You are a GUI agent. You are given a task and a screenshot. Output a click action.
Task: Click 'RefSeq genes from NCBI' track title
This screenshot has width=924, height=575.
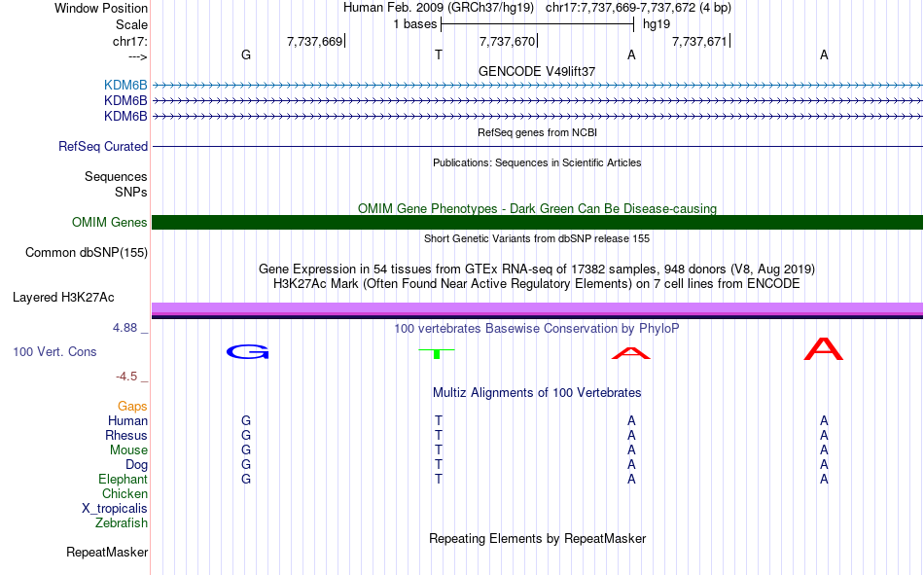[x=537, y=132]
